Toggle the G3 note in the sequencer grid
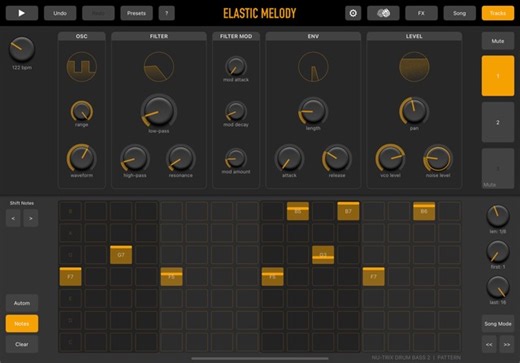Screen dimensions: 520x363 323,255
